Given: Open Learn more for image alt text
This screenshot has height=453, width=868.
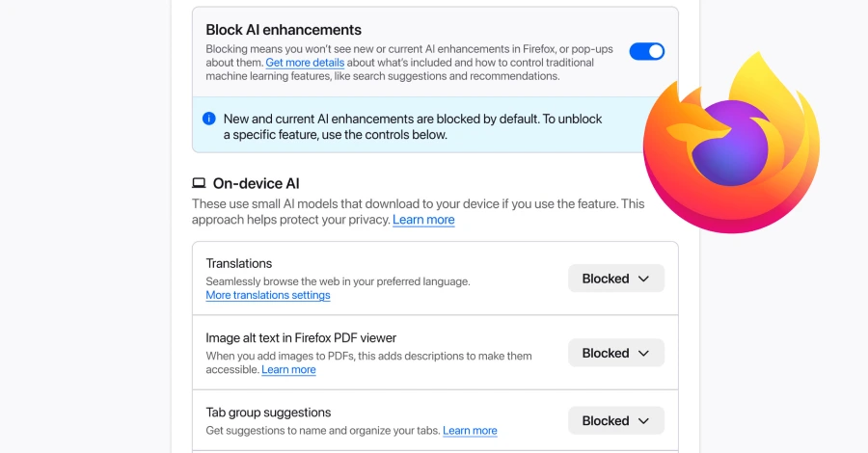Looking at the screenshot, I should 288,369.
